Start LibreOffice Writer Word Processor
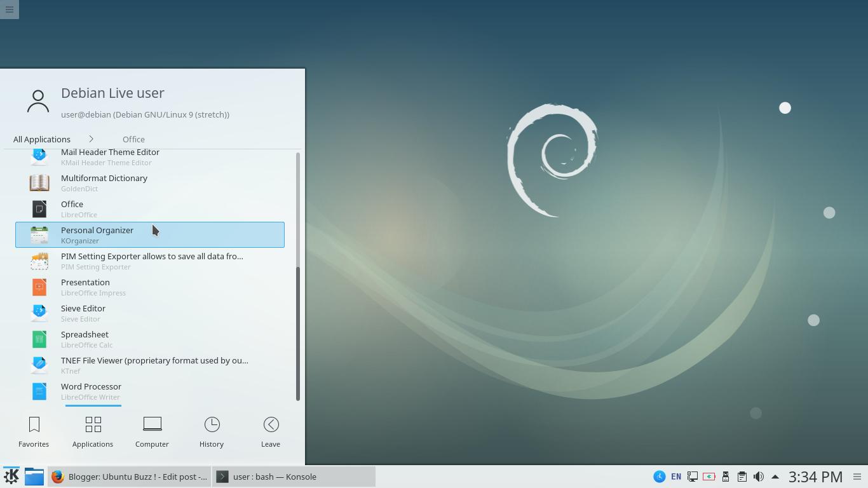Viewport: 868px width, 488px height. [91, 391]
